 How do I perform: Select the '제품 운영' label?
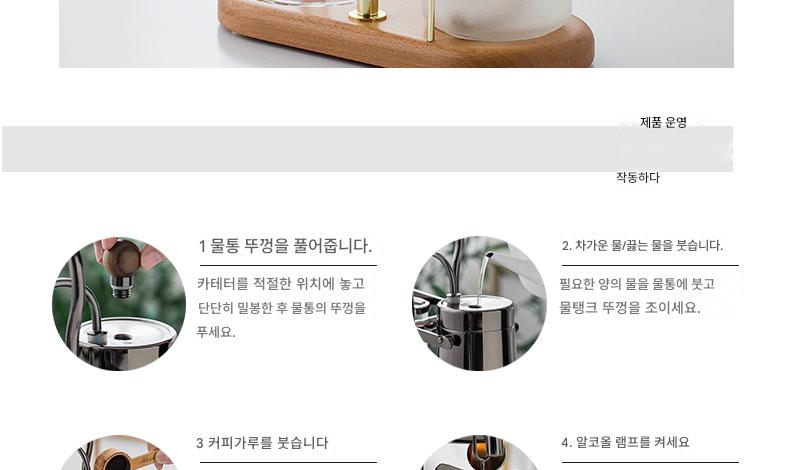pyautogui.click(x=664, y=122)
